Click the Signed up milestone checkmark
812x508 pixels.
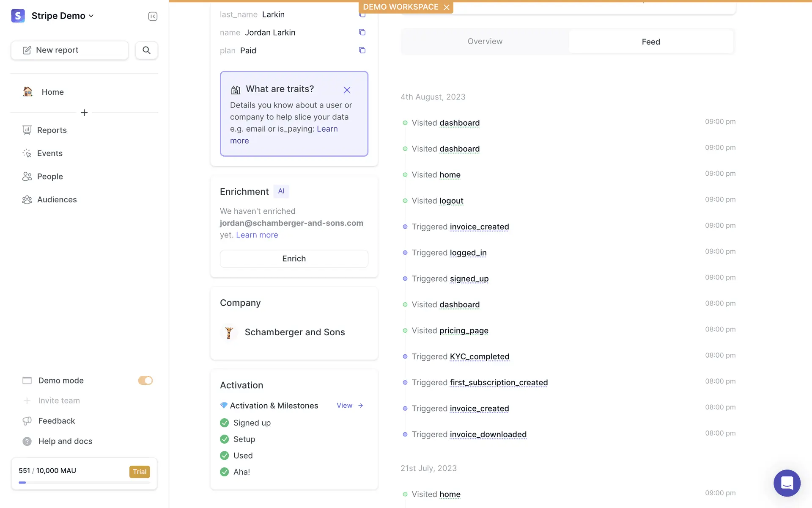click(225, 423)
